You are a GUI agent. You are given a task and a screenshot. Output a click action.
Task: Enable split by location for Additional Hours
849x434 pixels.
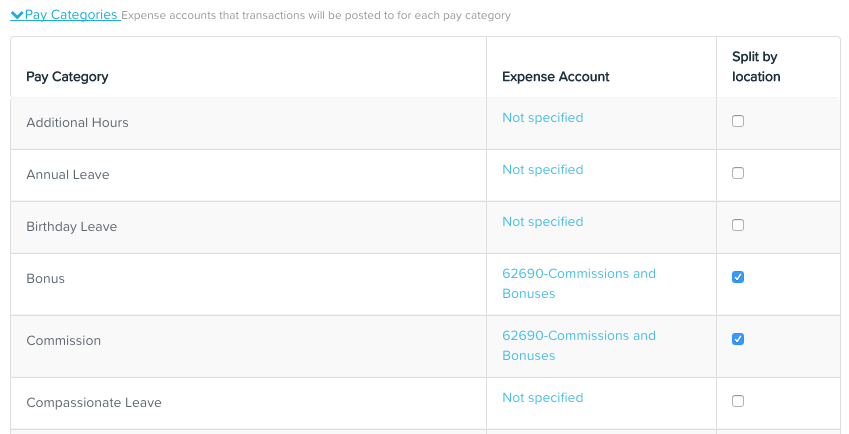click(x=737, y=121)
